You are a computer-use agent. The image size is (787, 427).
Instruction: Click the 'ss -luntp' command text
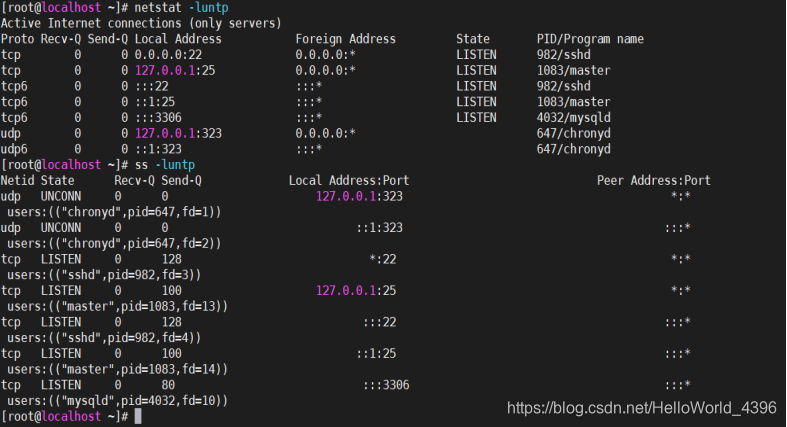[x=165, y=165]
